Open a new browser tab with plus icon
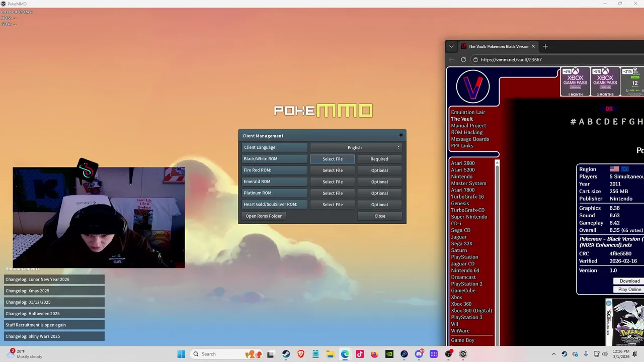 coord(545,46)
